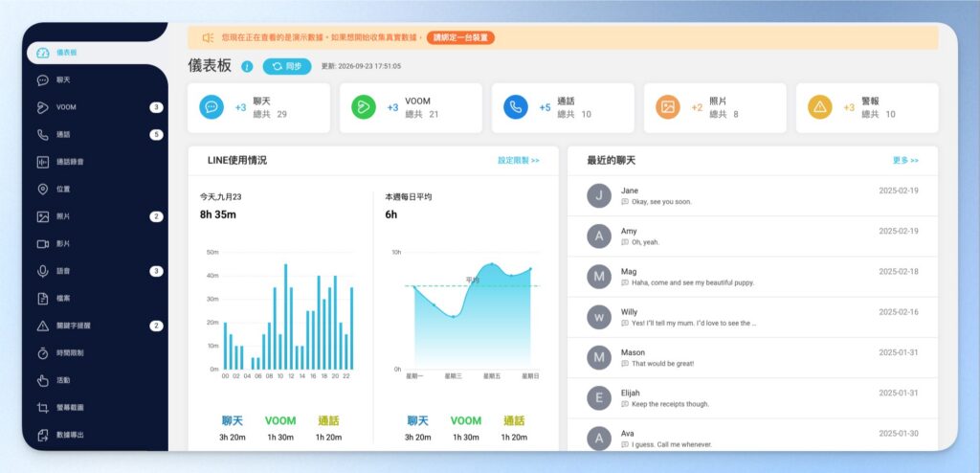Open Jane's chat row
980x473 pixels.
752,196
